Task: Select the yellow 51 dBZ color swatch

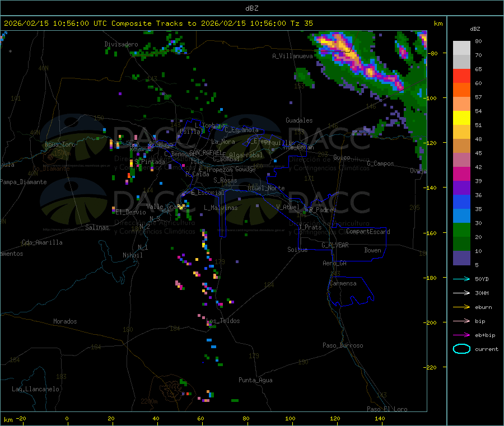Action: 461,118
